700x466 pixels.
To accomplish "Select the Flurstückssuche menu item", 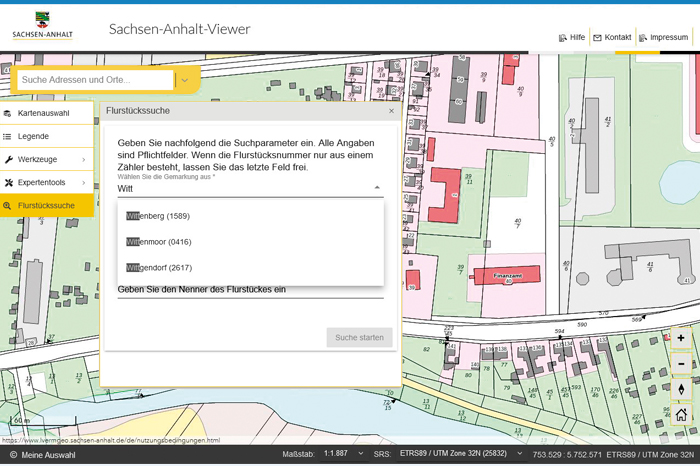I will [47, 206].
